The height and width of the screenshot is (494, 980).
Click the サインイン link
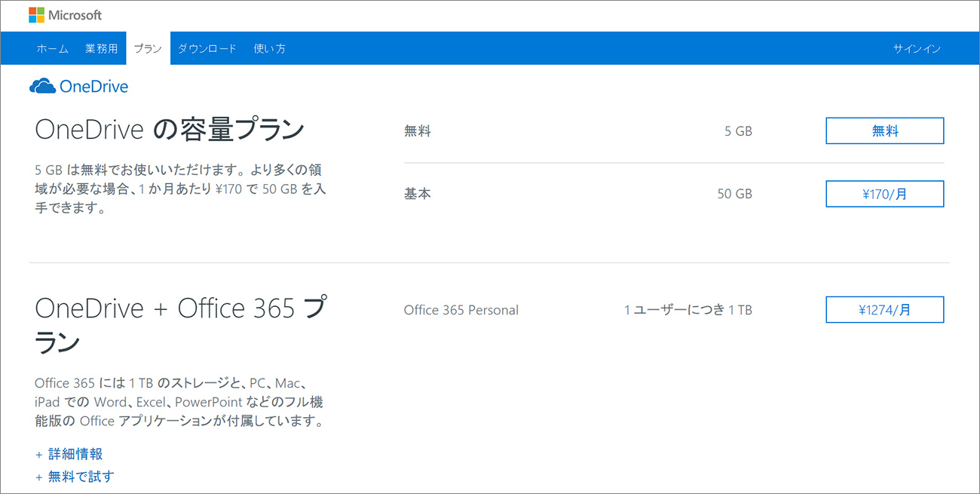917,48
